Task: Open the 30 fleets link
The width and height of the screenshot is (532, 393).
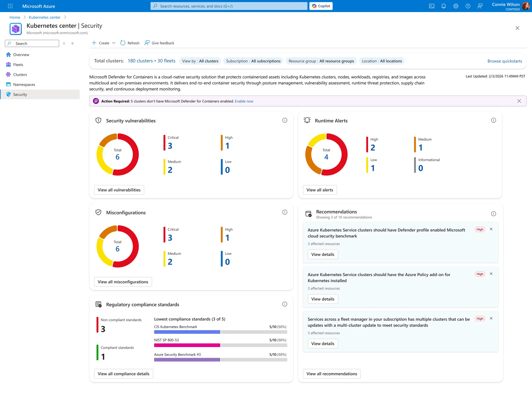Action: pos(166,61)
